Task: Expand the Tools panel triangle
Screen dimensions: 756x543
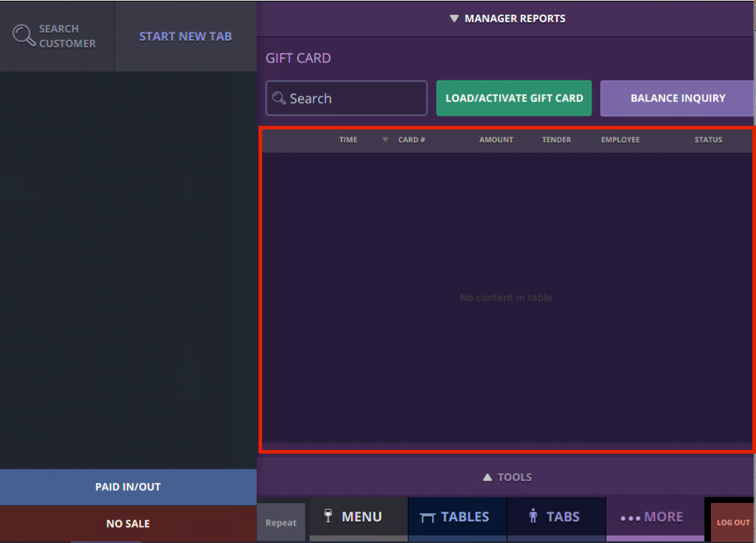Action: point(487,477)
